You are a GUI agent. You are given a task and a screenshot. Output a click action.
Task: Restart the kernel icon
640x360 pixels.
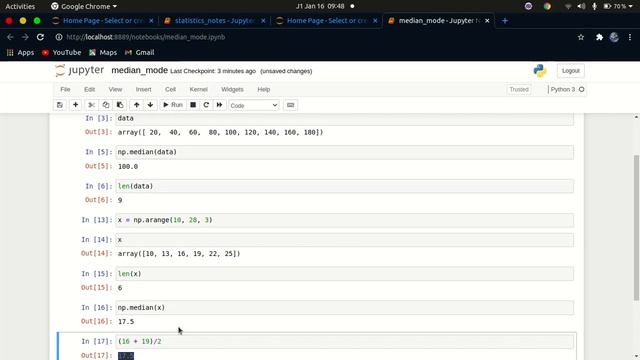pos(206,105)
